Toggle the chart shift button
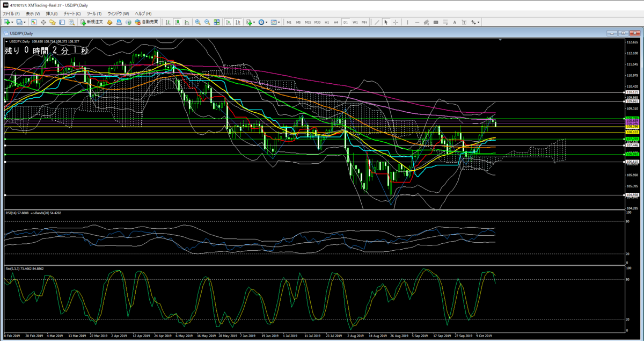 (x=238, y=22)
